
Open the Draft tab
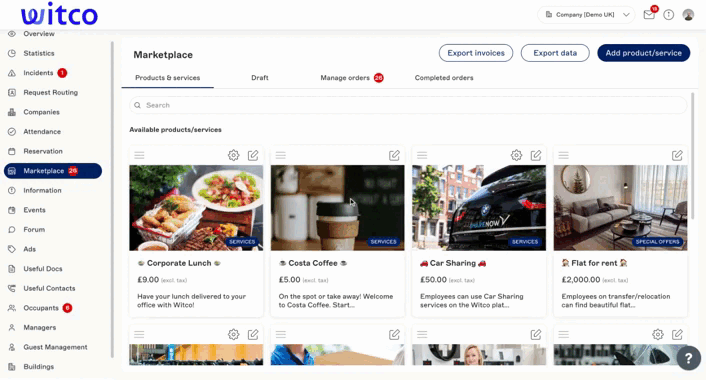click(x=260, y=78)
